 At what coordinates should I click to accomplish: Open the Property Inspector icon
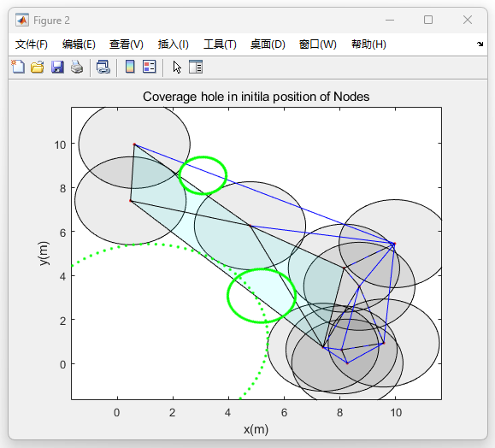click(196, 67)
